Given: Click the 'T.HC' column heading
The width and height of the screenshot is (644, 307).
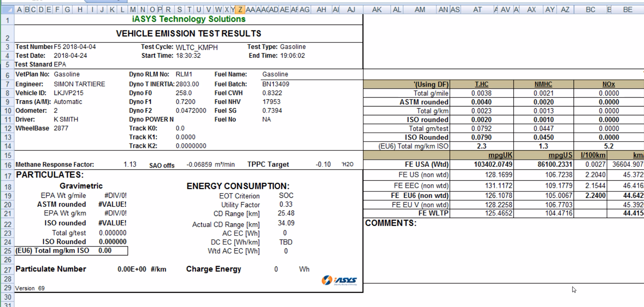Looking at the screenshot, I should [x=482, y=84].
